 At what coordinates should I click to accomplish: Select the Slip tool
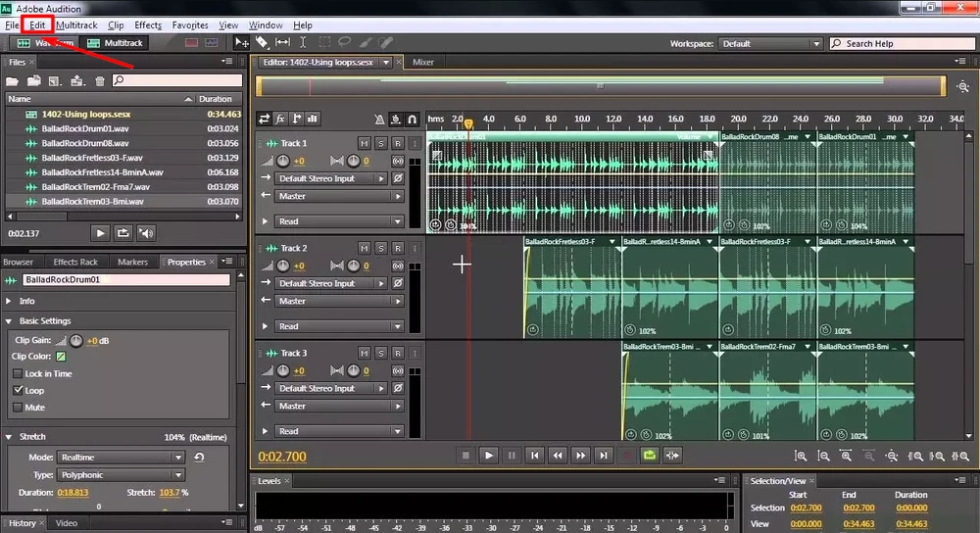coord(282,42)
